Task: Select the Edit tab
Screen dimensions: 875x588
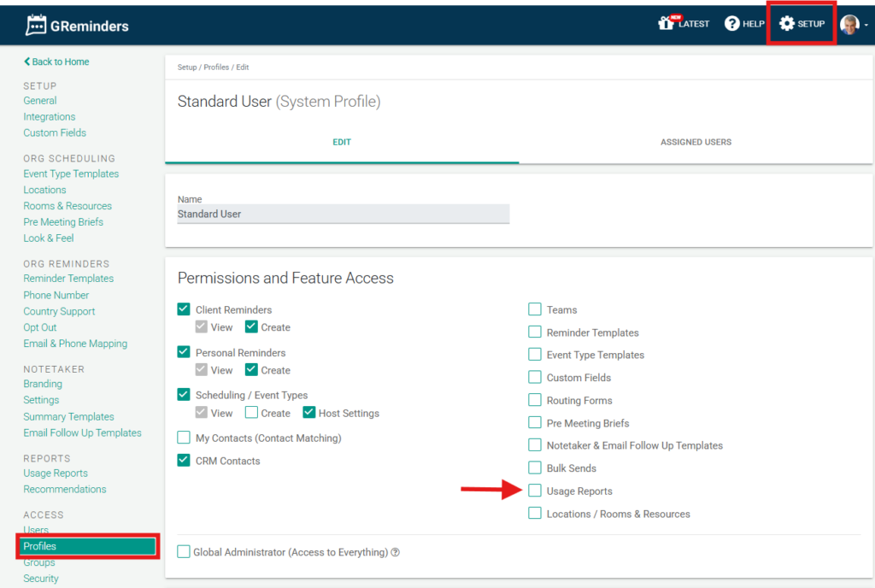Action: click(342, 142)
